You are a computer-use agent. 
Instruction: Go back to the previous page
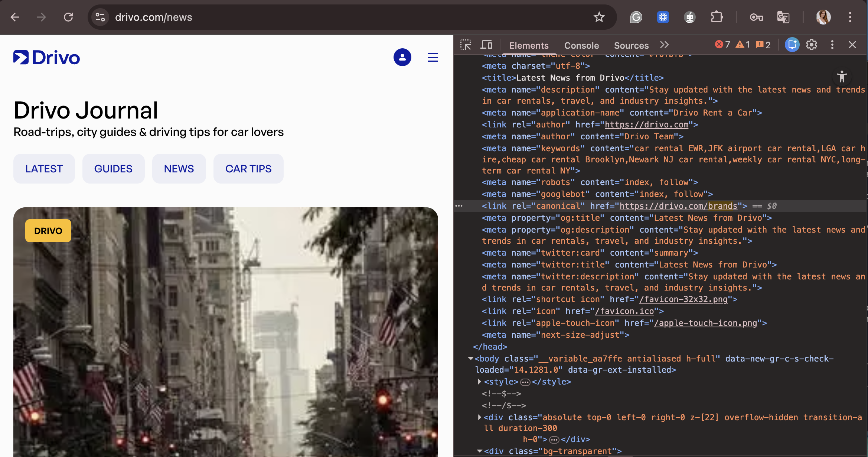(15, 17)
